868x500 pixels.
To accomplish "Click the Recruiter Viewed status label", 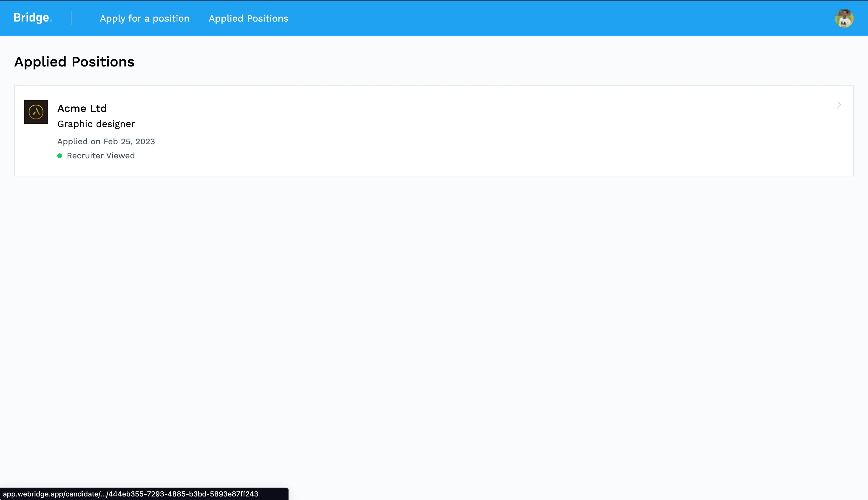I will pos(100,156).
